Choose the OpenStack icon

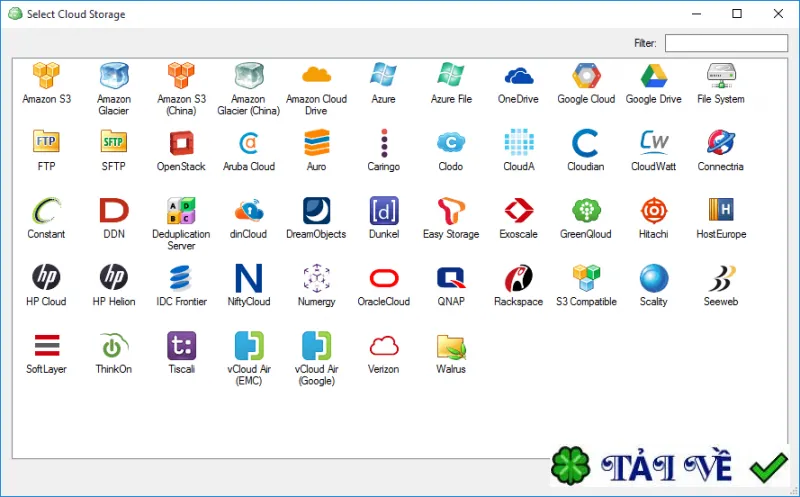point(181,142)
